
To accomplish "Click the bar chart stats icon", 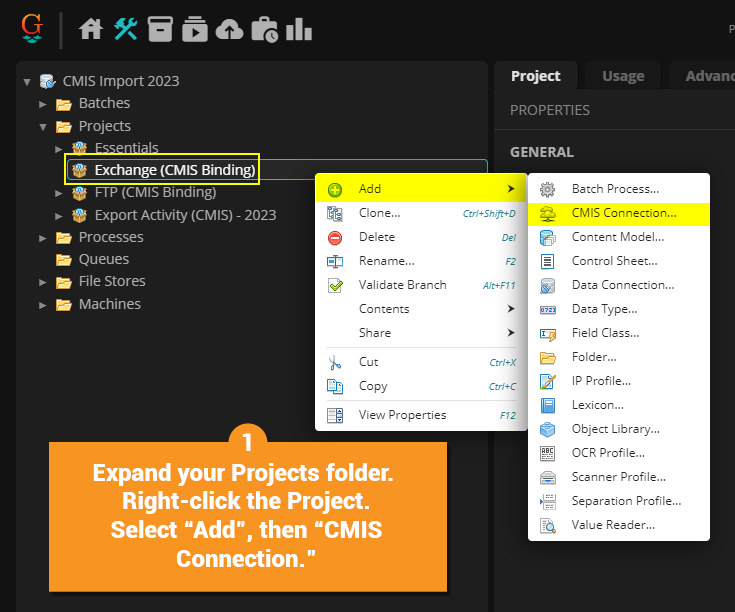I will pyautogui.click(x=298, y=29).
